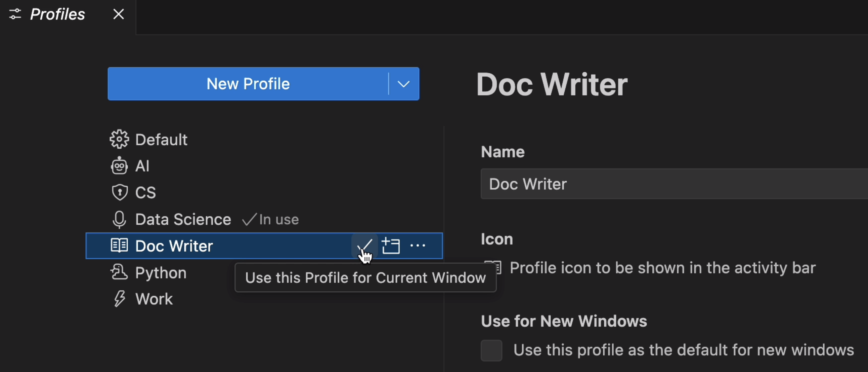This screenshot has width=868, height=372.
Task: Select the AI robot profile icon
Action: [x=120, y=165]
